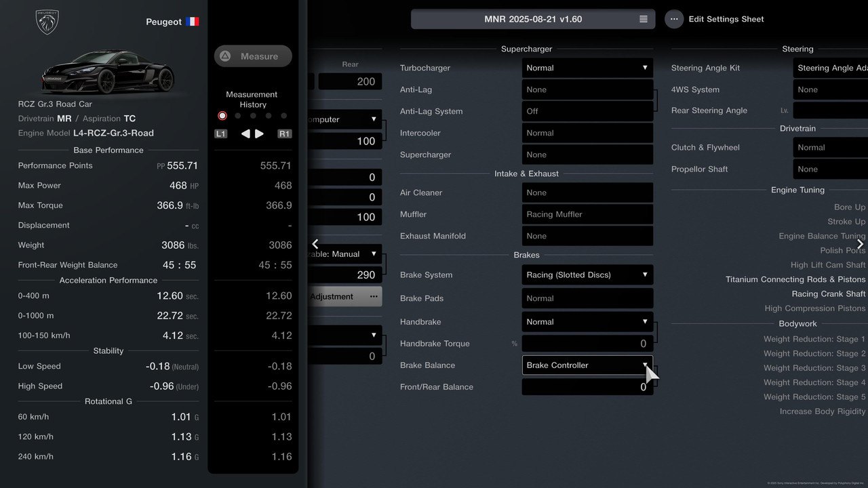Click Rear value field showing 200
Screen dimensions: 868x488
tap(351, 82)
